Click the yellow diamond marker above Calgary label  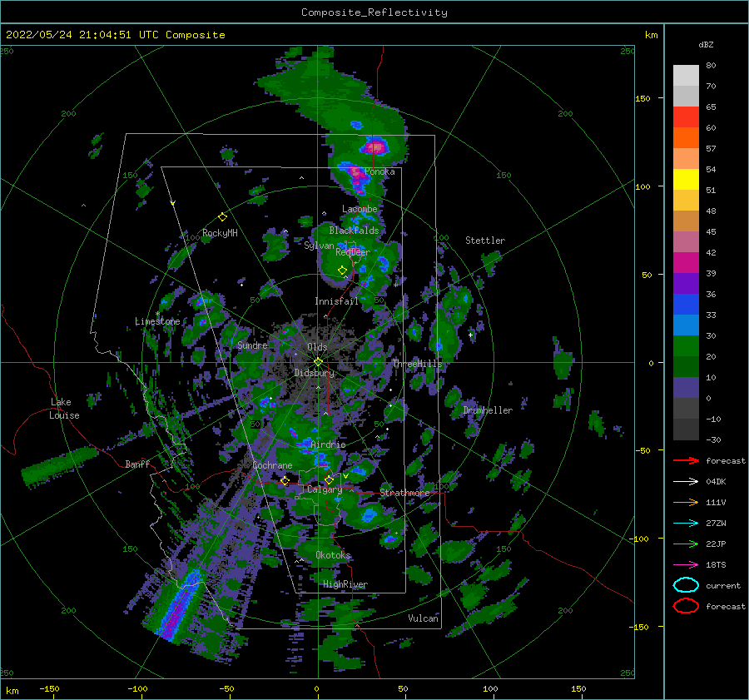(x=329, y=479)
